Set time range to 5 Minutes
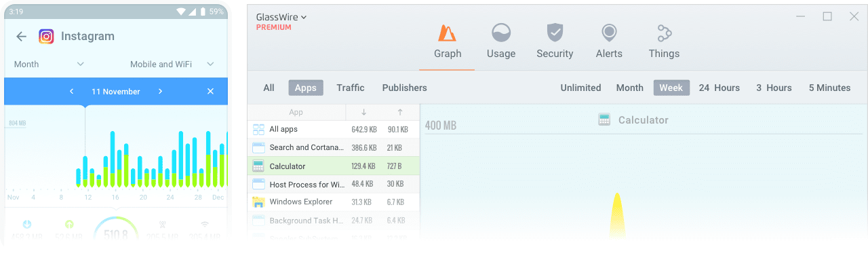Image resolution: width=868 pixels, height=258 pixels. pos(829,88)
